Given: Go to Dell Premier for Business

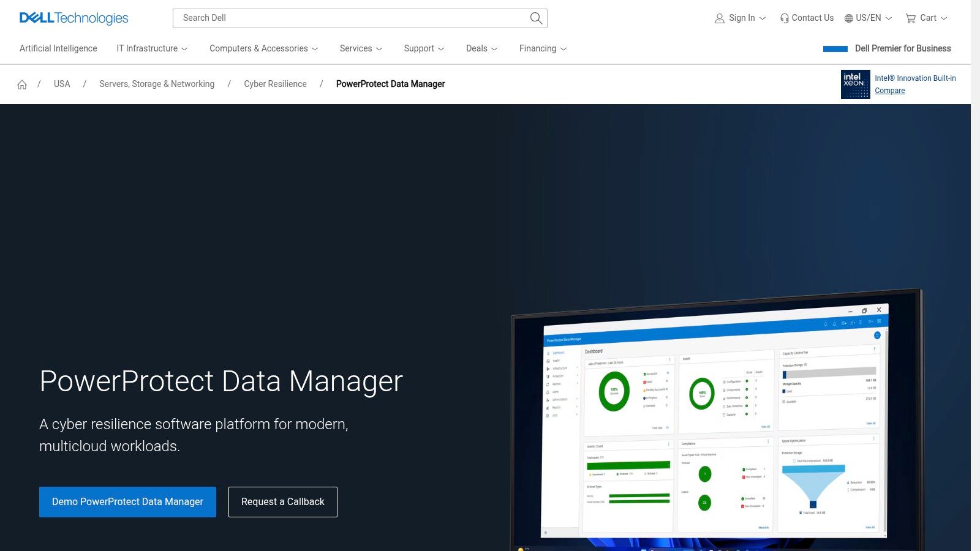Looking at the screenshot, I should (902, 48).
